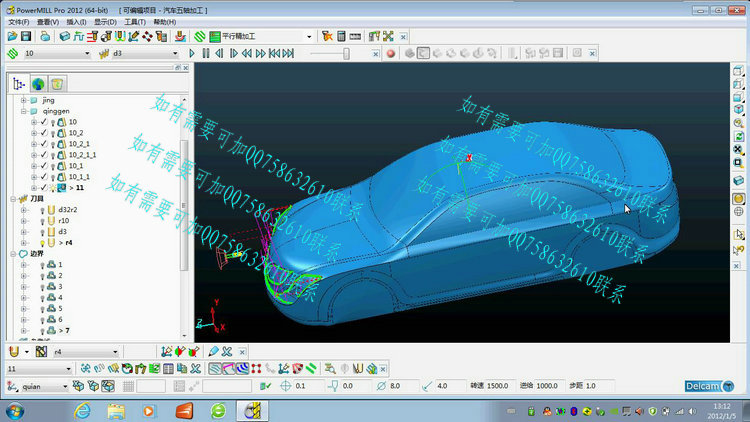The height and width of the screenshot is (422, 750).
Task: Open Internet Explorer from the taskbar
Action: [x=83, y=411]
